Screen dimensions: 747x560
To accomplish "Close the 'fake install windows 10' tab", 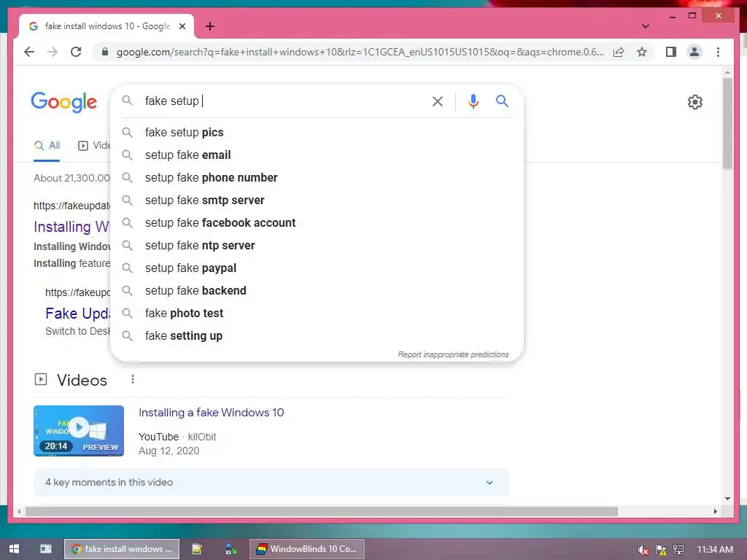I will (182, 26).
